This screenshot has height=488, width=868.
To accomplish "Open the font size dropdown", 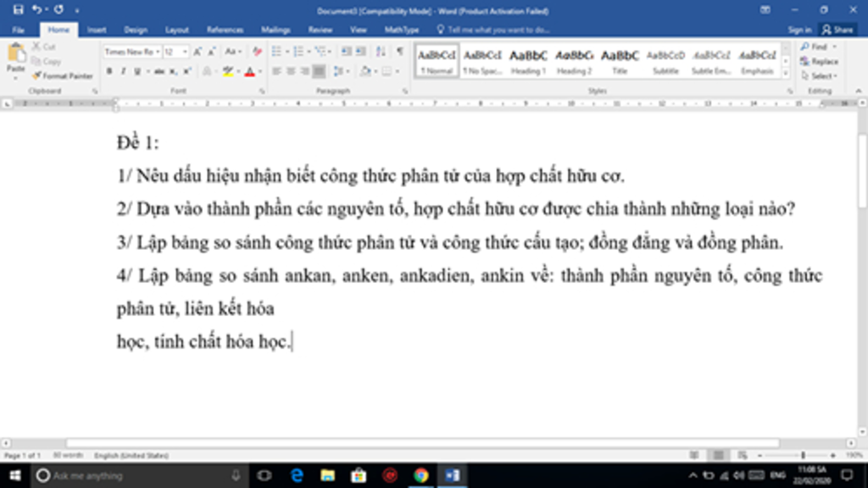I will [x=185, y=52].
